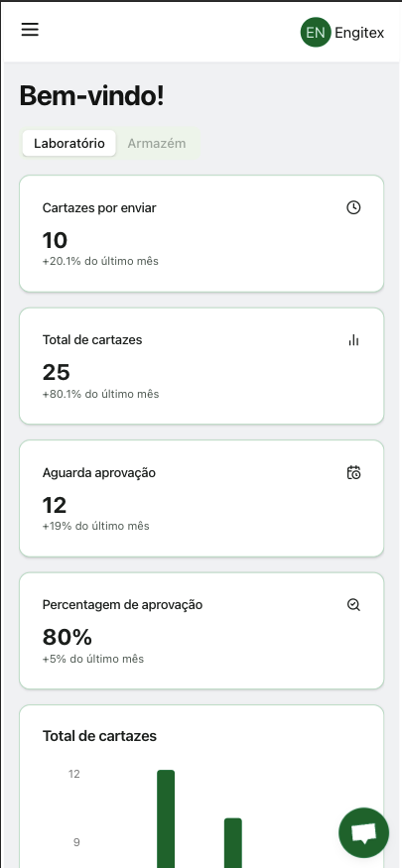
Task: Click the +20.1% do último mês text
Action: pos(100,261)
